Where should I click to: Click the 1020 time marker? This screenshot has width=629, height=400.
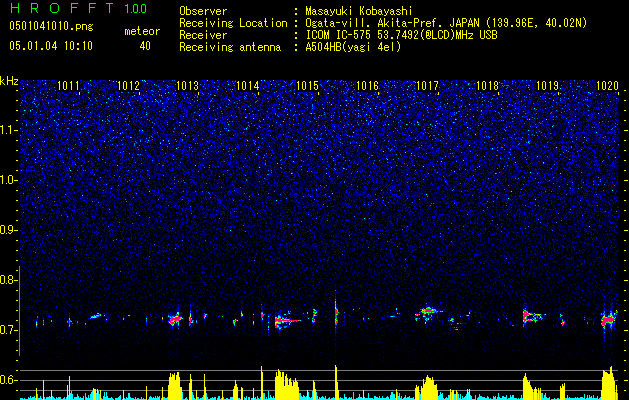(607, 85)
